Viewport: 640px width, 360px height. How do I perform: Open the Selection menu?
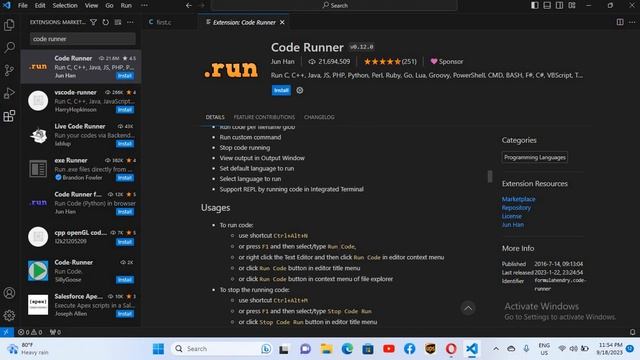(x=65, y=5)
